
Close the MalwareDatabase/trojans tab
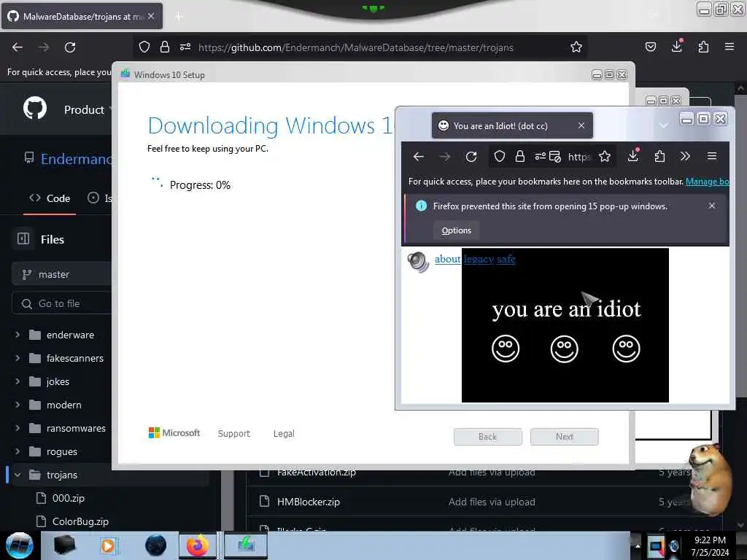tap(151, 16)
